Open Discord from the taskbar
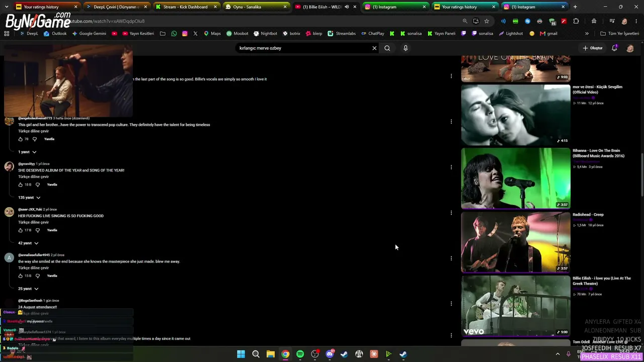 click(x=330, y=354)
